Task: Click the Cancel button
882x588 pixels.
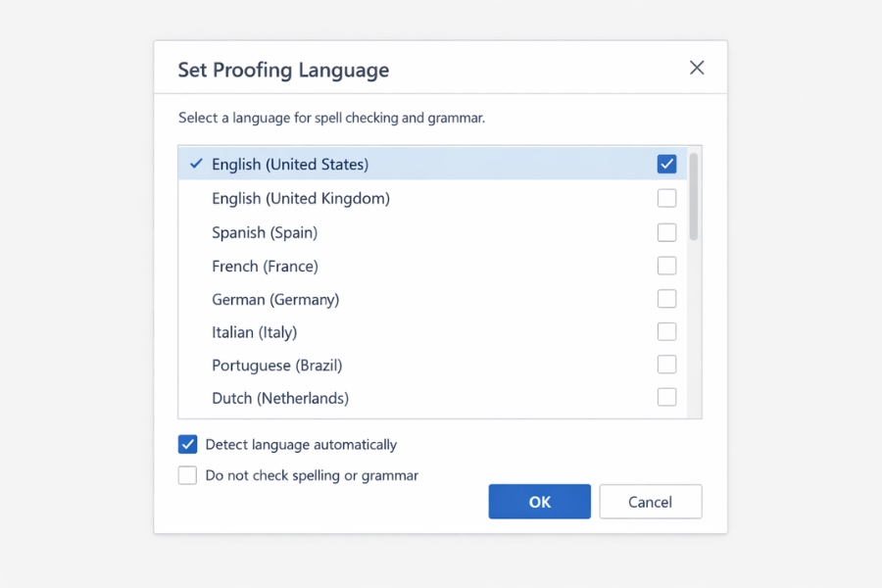Action: pyautogui.click(x=650, y=502)
